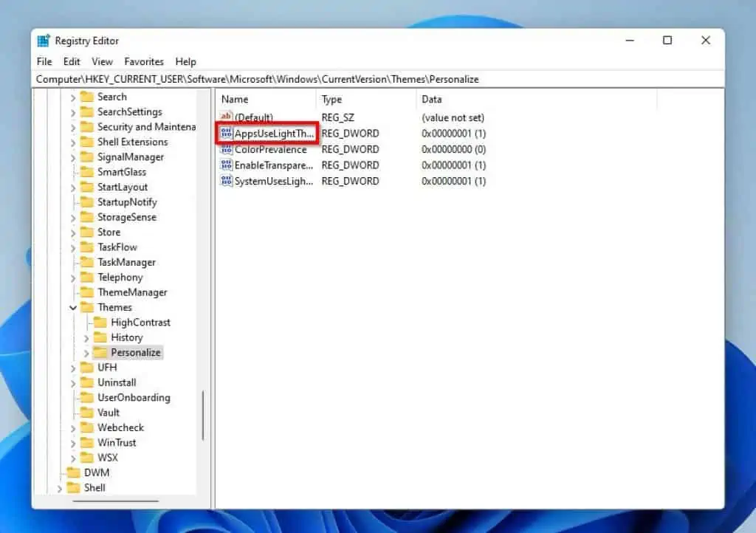Open the View menu
The image size is (756, 533).
pos(102,61)
